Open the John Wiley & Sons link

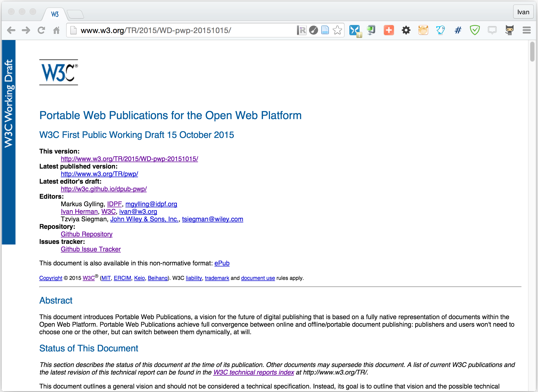coord(144,219)
